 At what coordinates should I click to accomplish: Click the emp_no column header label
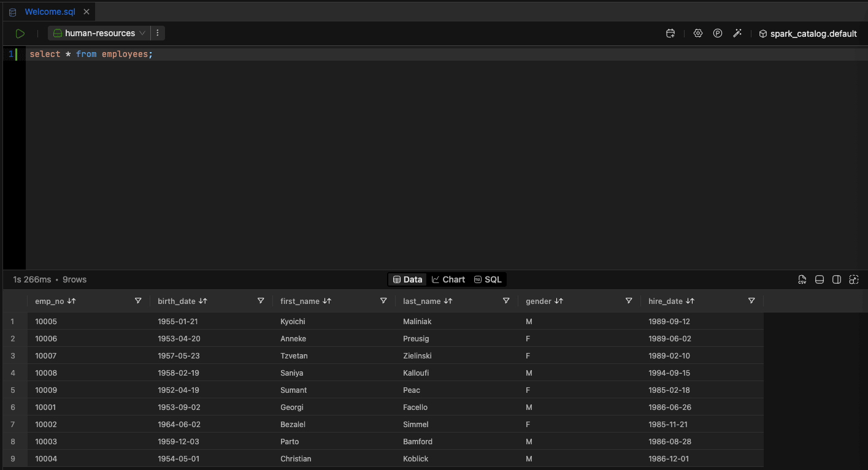coord(50,301)
